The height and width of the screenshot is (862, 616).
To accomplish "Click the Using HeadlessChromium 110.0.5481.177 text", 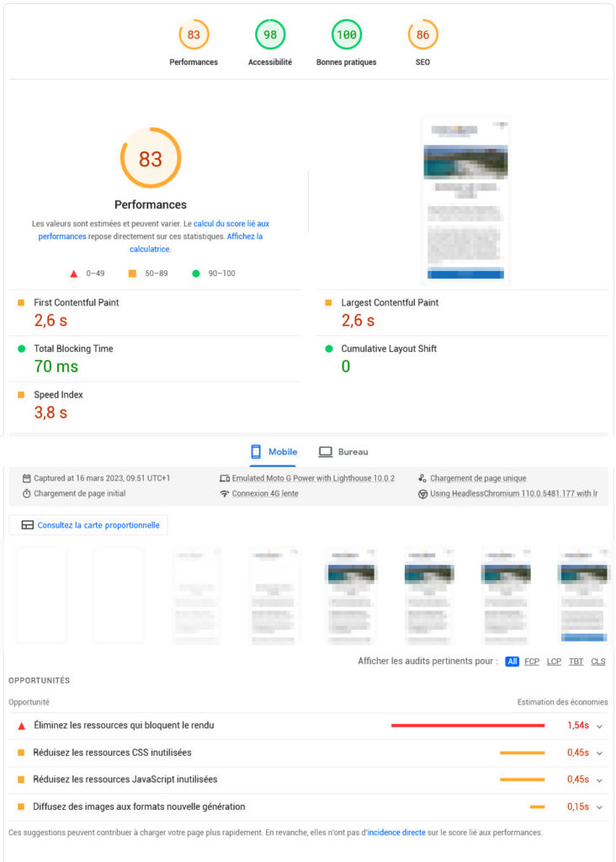I will (x=514, y=493).
